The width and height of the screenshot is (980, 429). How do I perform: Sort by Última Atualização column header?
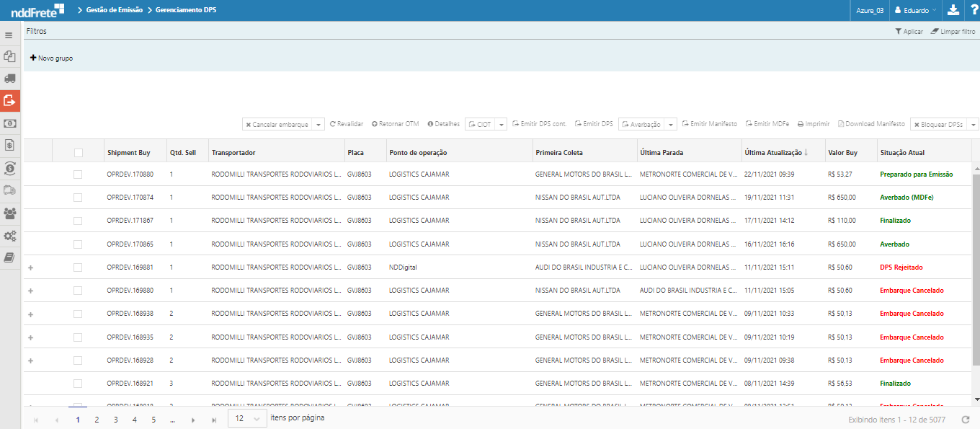point(773,153)
